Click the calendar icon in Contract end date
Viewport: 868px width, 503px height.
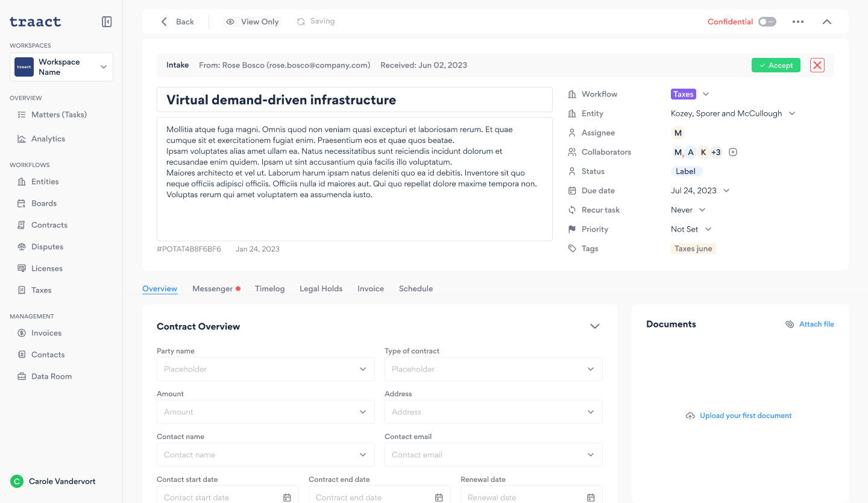[439, 498]
